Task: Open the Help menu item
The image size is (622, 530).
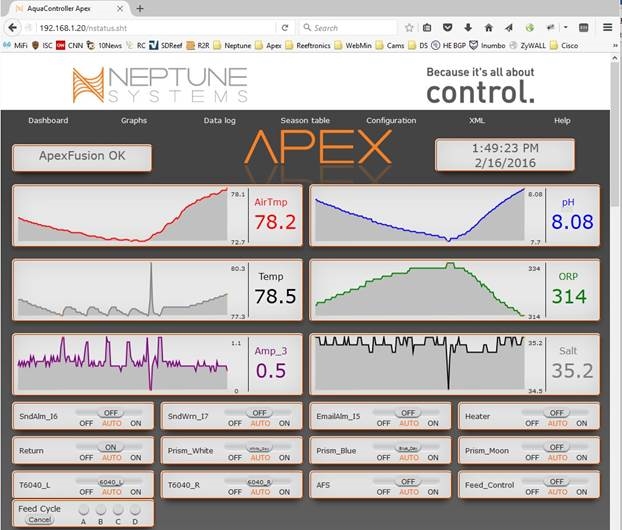Action: coord(562,120)
